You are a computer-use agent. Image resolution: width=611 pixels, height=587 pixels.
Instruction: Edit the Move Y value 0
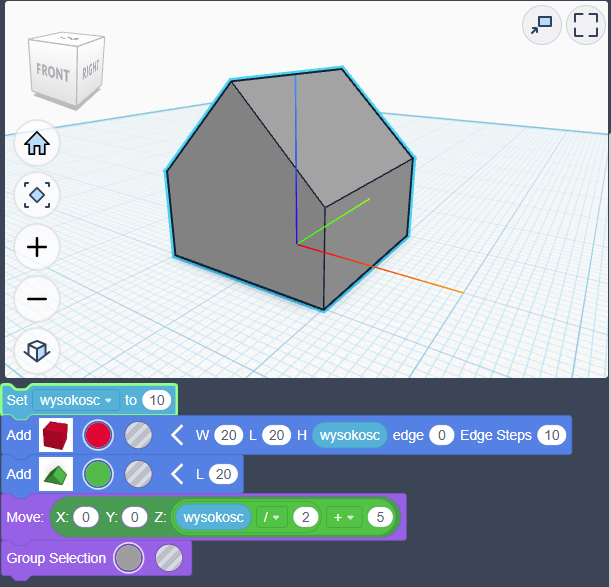point(134,517)
